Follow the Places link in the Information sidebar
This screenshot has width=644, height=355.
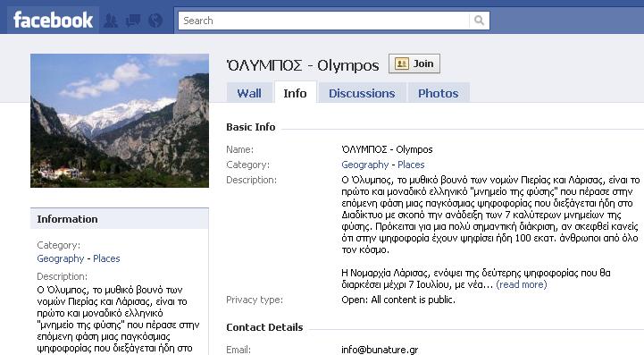pyautogui.click(x=106, y=258)
